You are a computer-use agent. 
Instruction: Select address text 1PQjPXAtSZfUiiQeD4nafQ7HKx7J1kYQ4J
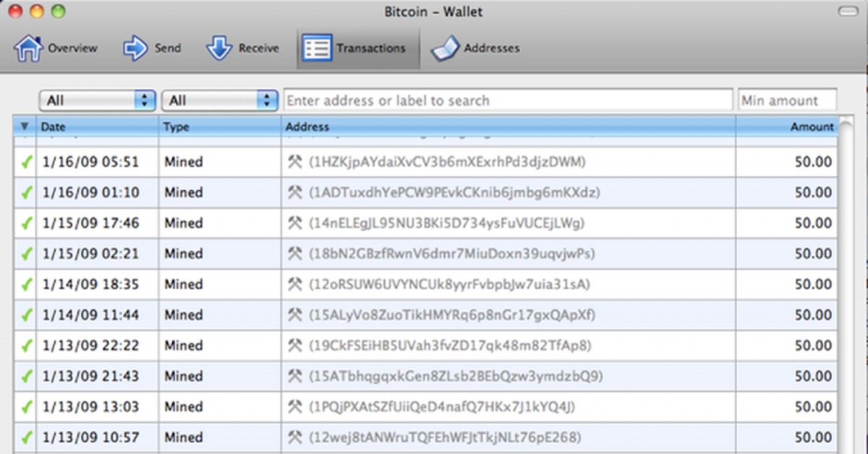(x=442, y=406)
